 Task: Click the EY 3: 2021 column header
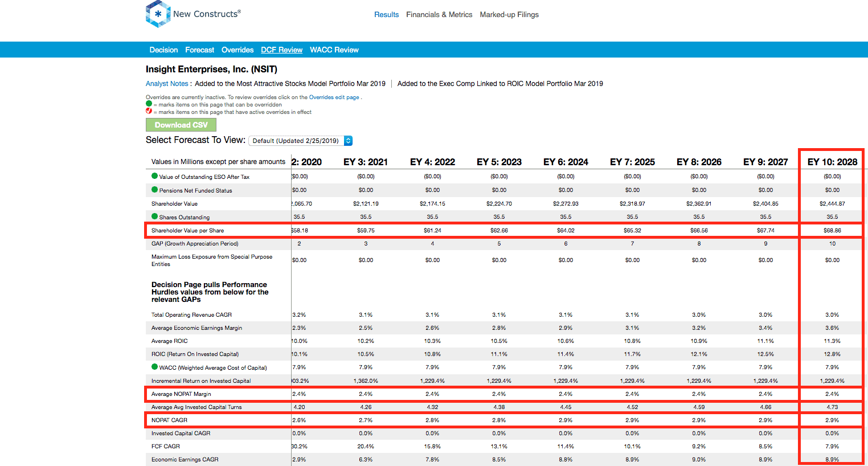(366, 162)
